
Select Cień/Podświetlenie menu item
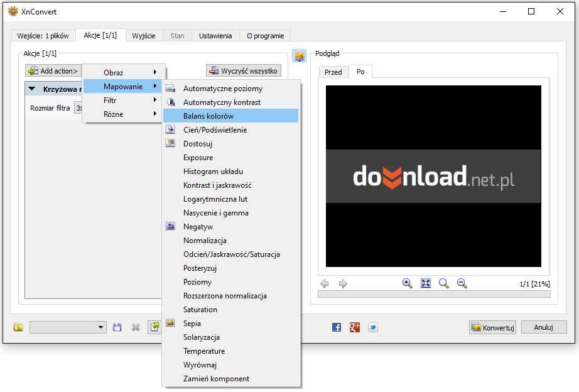pos(231,129)
